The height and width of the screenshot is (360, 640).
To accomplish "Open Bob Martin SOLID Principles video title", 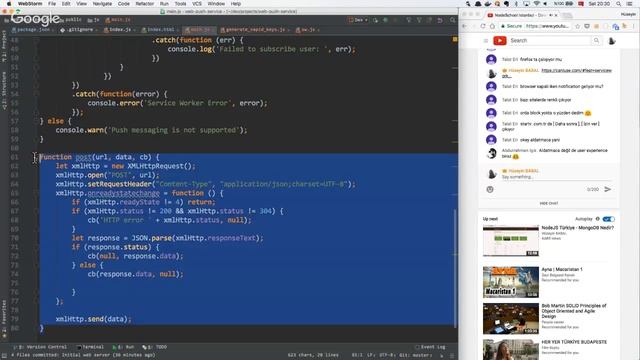I will point(573,311).
